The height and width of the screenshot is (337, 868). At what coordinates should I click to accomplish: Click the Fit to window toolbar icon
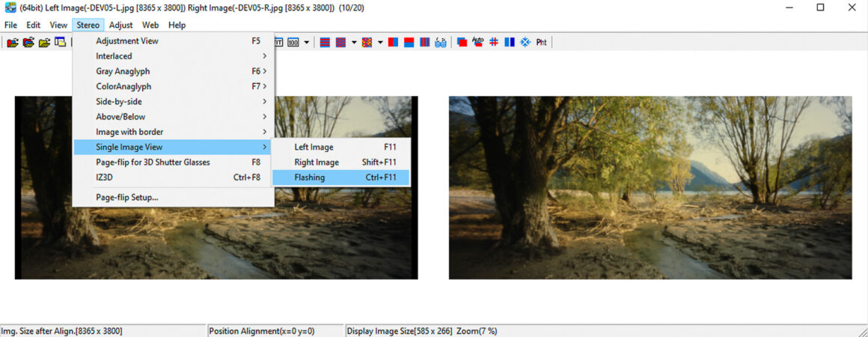tap(278, 43)
